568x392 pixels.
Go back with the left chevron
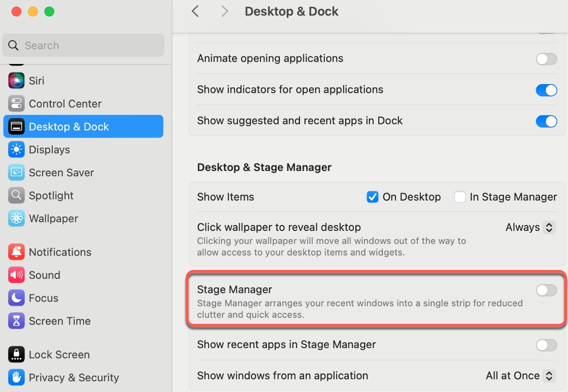click(x=195, y=11)
